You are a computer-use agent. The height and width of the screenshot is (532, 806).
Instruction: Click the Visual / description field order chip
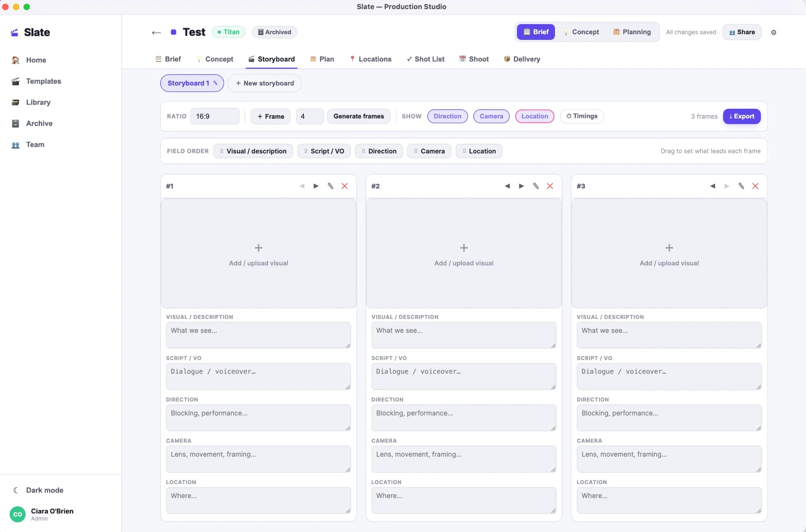(253, 151)
